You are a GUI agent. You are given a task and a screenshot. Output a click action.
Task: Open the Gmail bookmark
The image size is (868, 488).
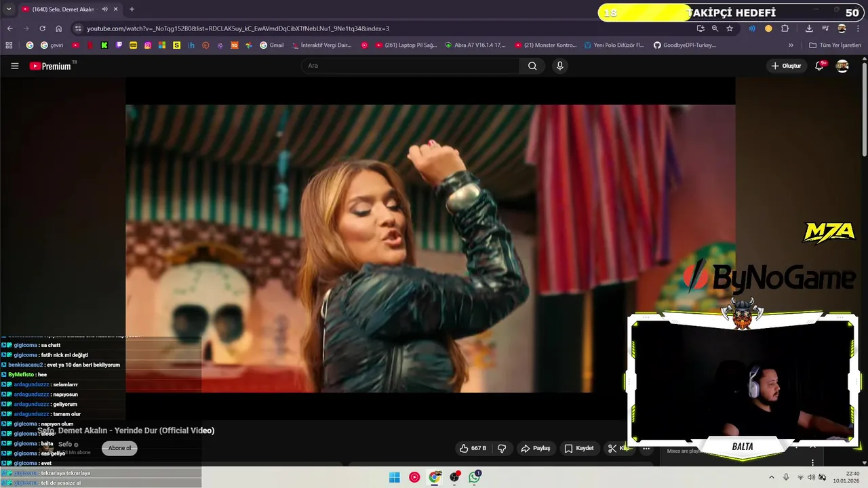(272, 45)
